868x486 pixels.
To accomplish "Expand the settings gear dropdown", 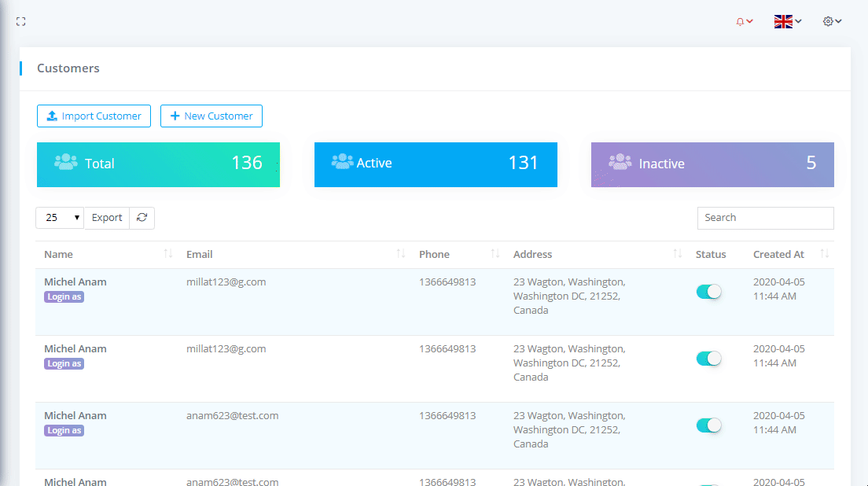I will [832, 22].
